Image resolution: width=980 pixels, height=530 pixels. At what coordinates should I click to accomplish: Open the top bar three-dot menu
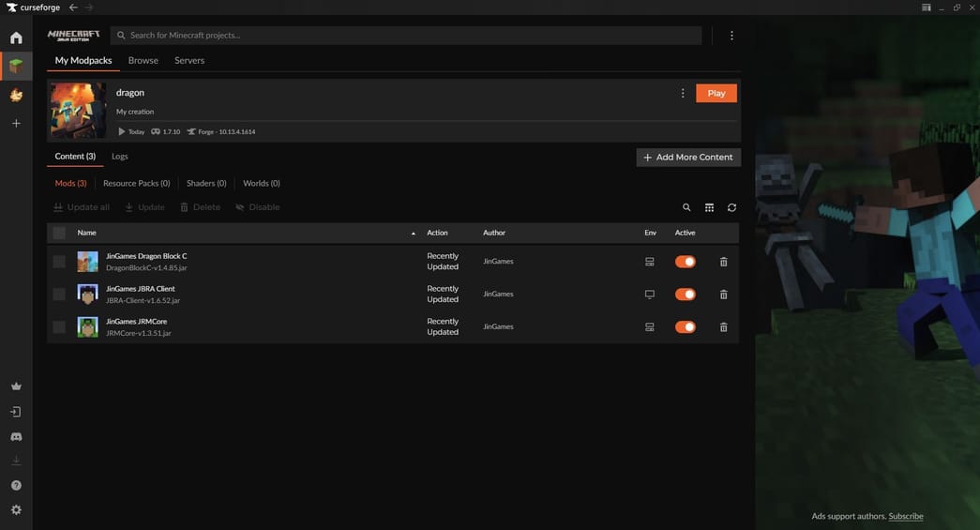[731, 36]
